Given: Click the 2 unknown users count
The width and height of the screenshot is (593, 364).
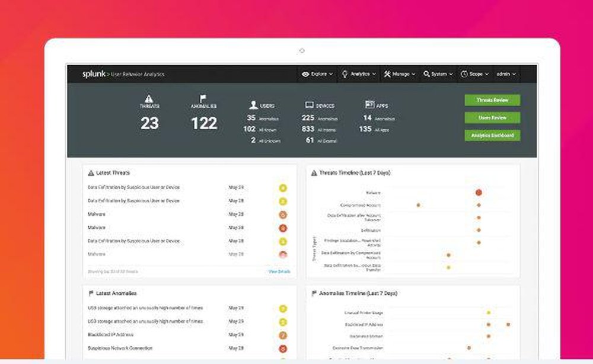Looking at the screenshot, I should coord(253,141).
